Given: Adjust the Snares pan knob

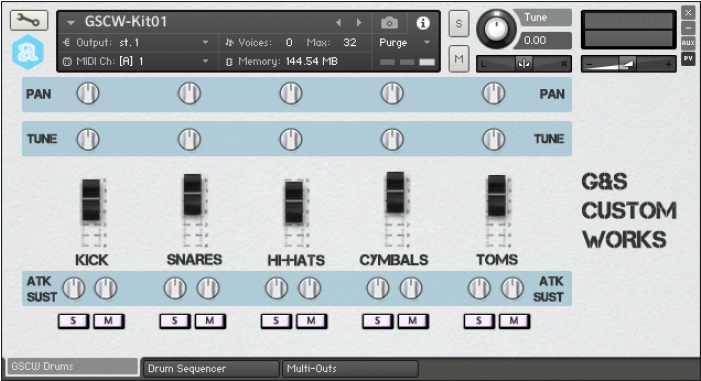Looking at the screenshot, I should [190, 93].
